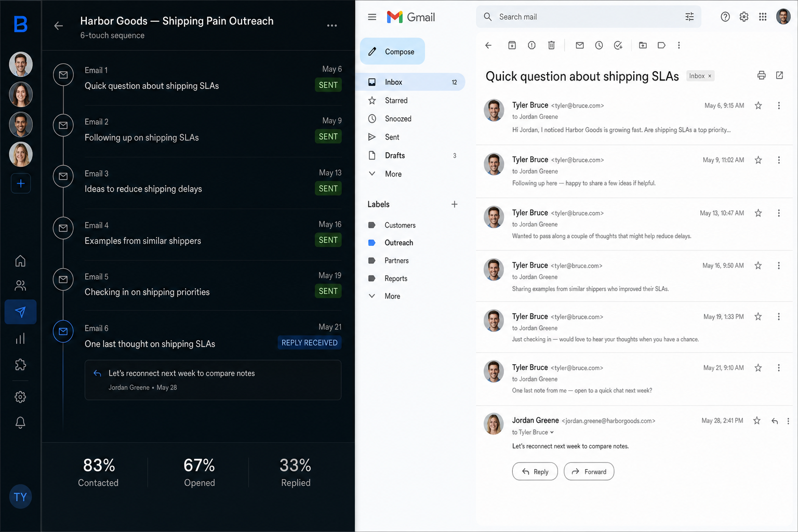Open the contacts people icon in sidebar
Viewport: 798px width, 532px height.
coord(20,286)
